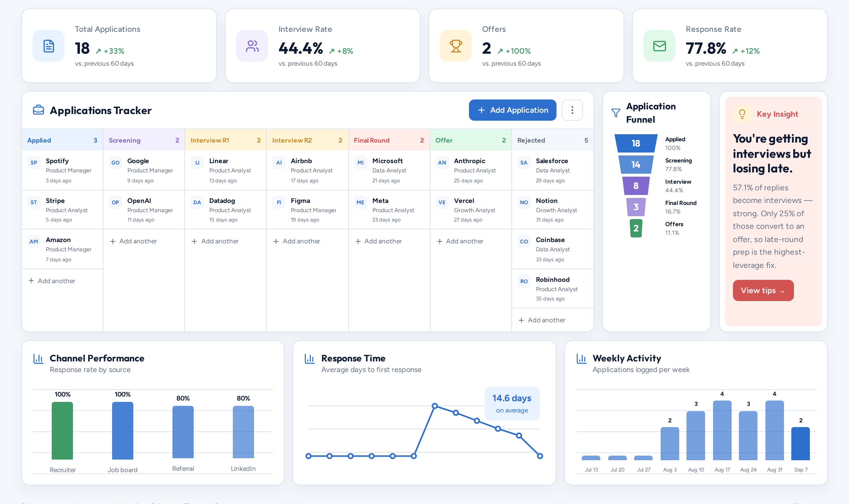Image resolution: width=849 pixels, height=504 pixels.
Task: Click the Aug 3 weekly activity bar
Action: coord(670,444)
